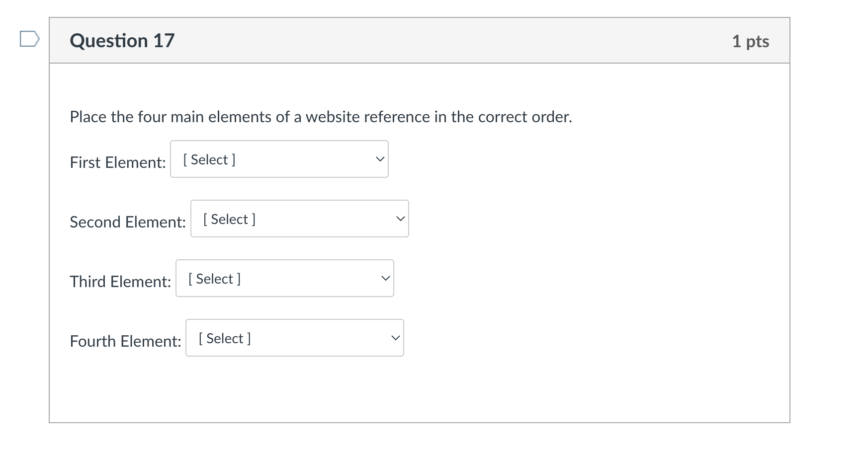Open the First Element dropdown
The height and width of the screenshot is (450, 868).
tap(279, 159)
